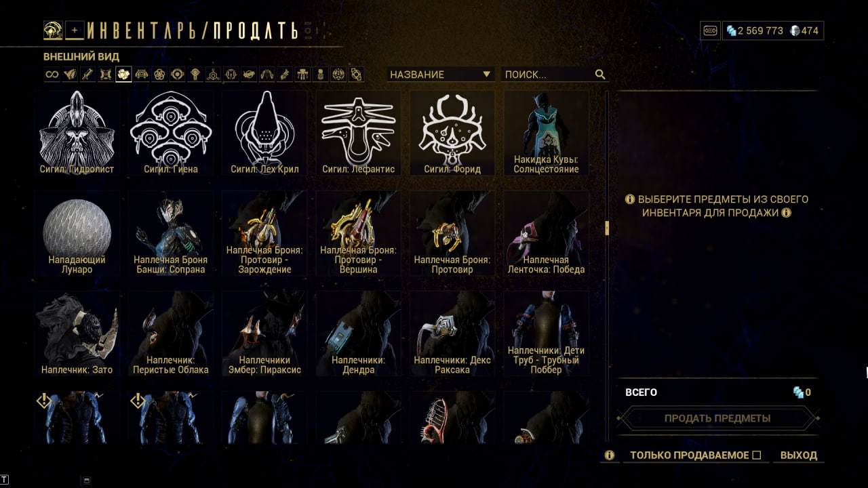Toggle the 'Только продаваемое' checkbox
Viewport: 868px width, 488px height.
(x=757, y=455)
